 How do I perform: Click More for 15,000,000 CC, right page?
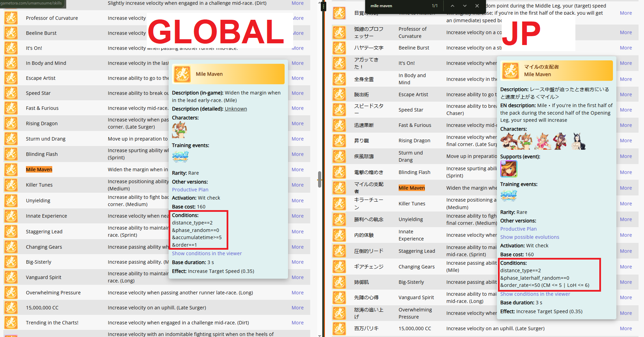click(626, 328)
